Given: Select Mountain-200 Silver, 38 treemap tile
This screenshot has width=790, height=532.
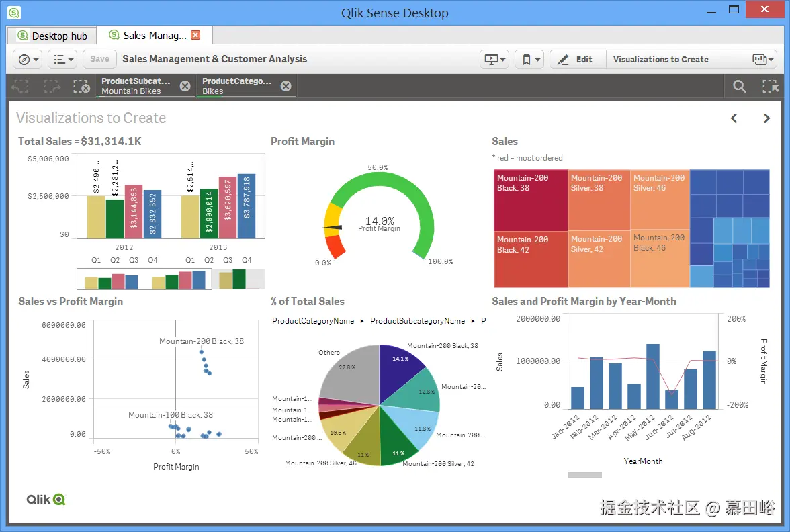Looking at the screenshot, I should pos(599,200).
